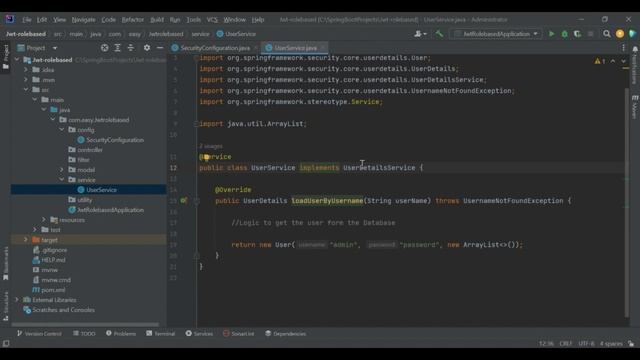Select opened file target icon in Project panel
This screenshot has width=640, height=360.
[x=104, y=48]
